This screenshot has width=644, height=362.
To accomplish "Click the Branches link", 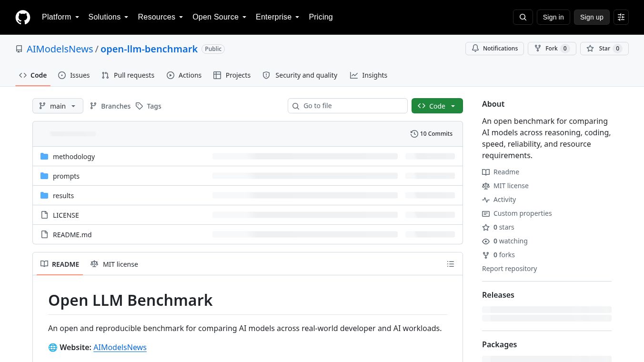I will 110,106.
